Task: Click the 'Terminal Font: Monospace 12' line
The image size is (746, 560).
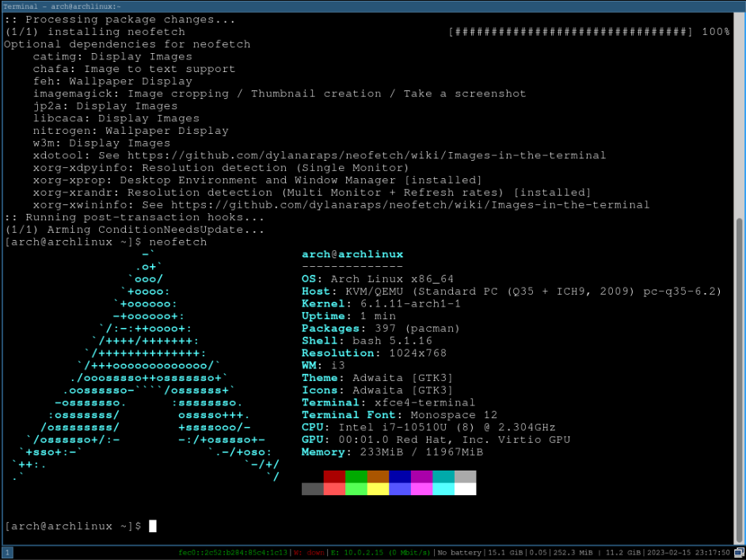Action: tap(400, 415)
